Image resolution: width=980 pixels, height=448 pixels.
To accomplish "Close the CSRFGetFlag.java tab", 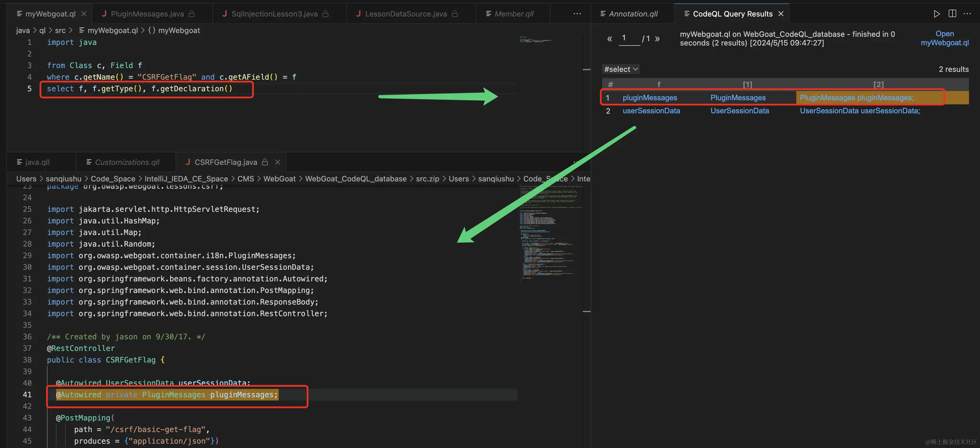I will [278, 162].
